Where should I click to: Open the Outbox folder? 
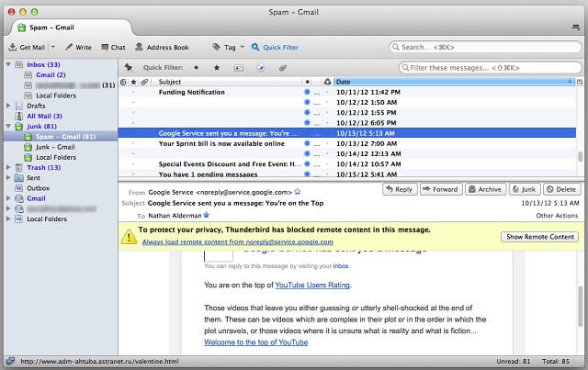(x=39, y=188)
